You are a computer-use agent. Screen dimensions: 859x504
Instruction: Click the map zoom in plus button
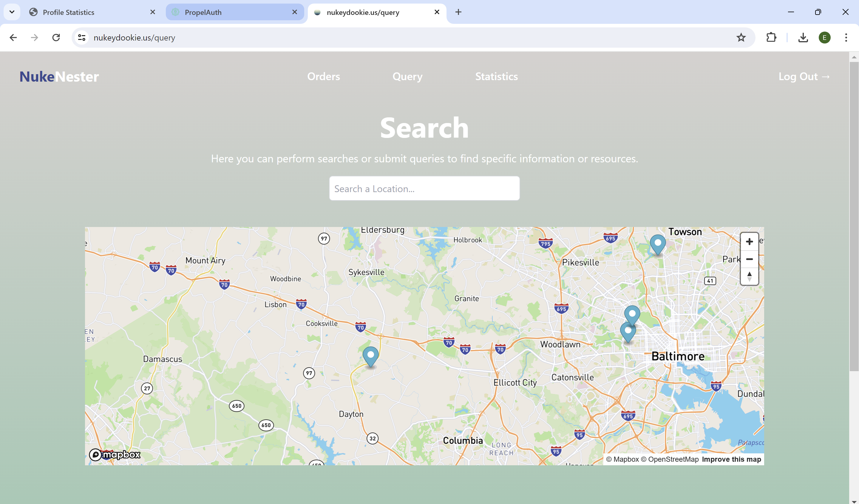pyautogui.click(x=749, y=242)
